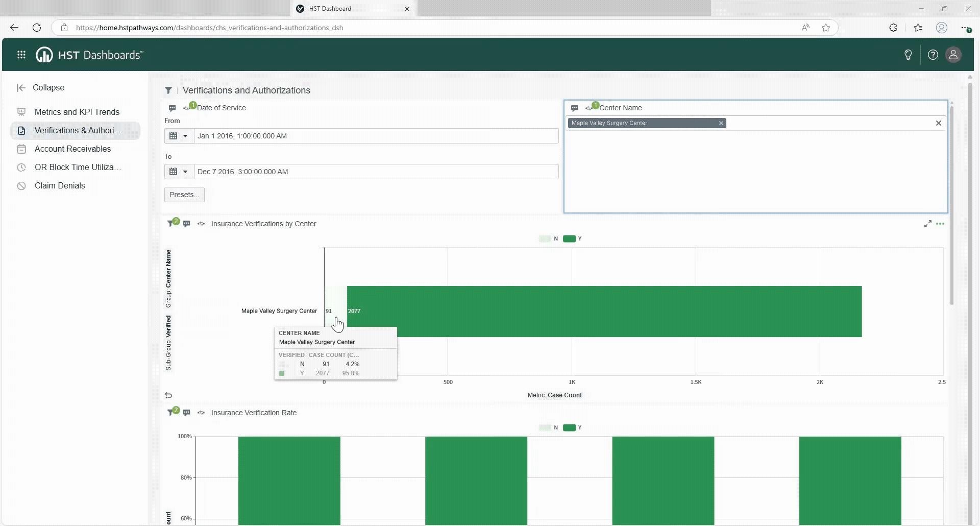Click the first green Verification Rate column
980x526 pixels.
click(289, 480)
